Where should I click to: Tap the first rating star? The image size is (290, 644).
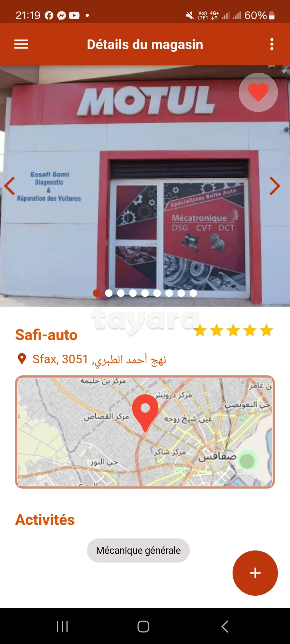coord(200,331)
